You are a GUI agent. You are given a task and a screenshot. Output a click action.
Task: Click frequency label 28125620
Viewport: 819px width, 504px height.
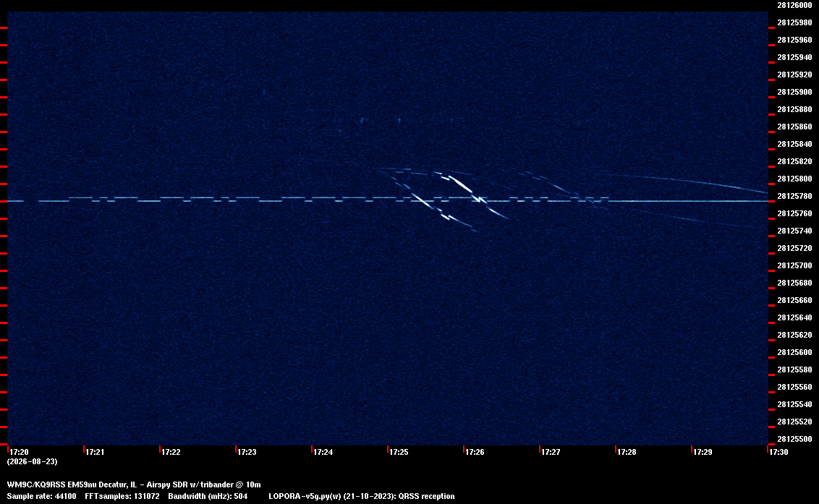(x=795, y=335)
